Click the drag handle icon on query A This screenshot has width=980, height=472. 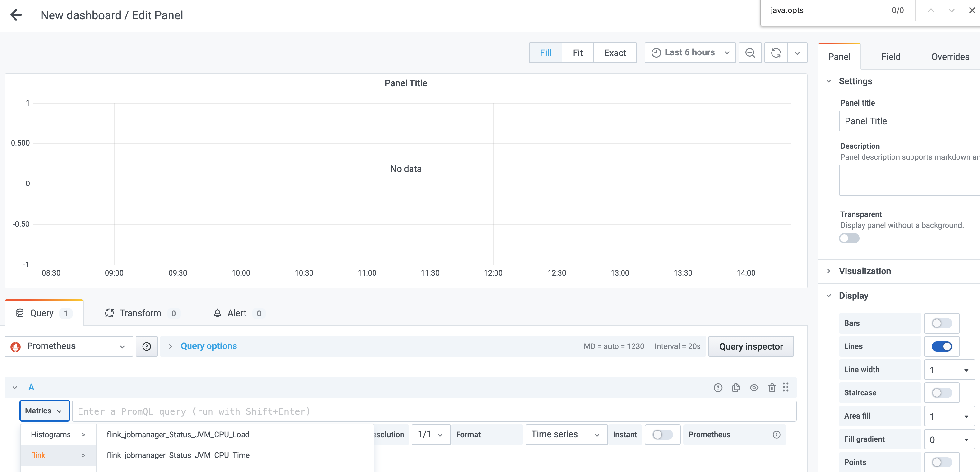[786, 388]
